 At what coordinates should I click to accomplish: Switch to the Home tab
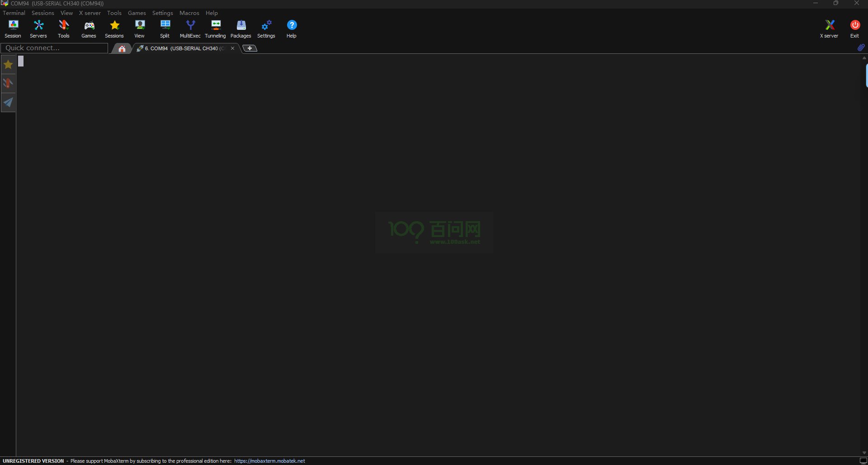[122, 48]
